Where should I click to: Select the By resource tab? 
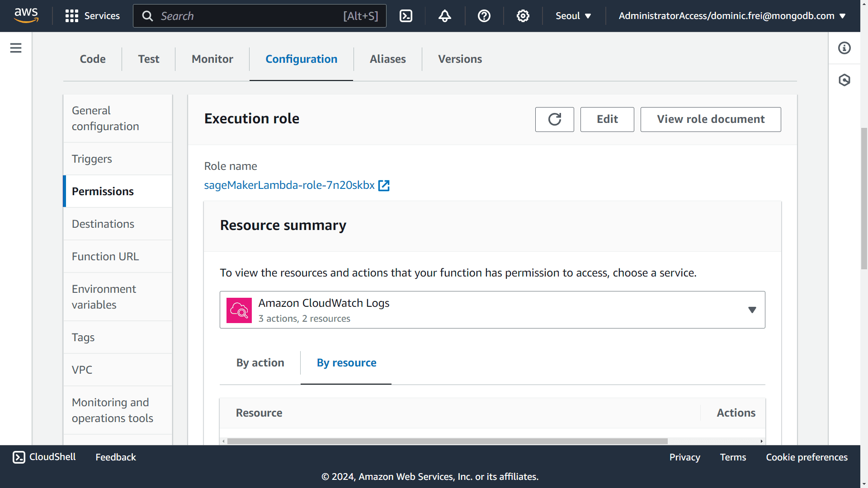tap(347, 363)
